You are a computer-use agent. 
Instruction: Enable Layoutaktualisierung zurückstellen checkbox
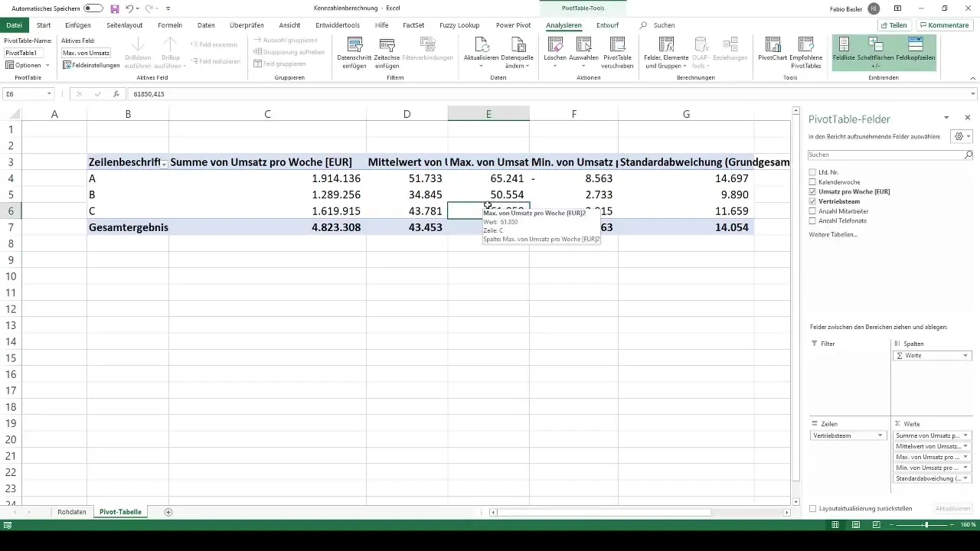click(x=813, y=508)
